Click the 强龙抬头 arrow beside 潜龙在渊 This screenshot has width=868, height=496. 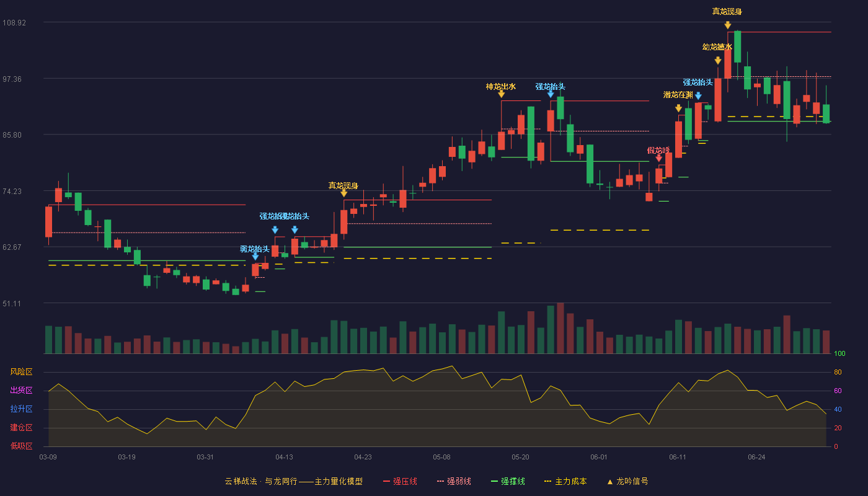point(698,96)
